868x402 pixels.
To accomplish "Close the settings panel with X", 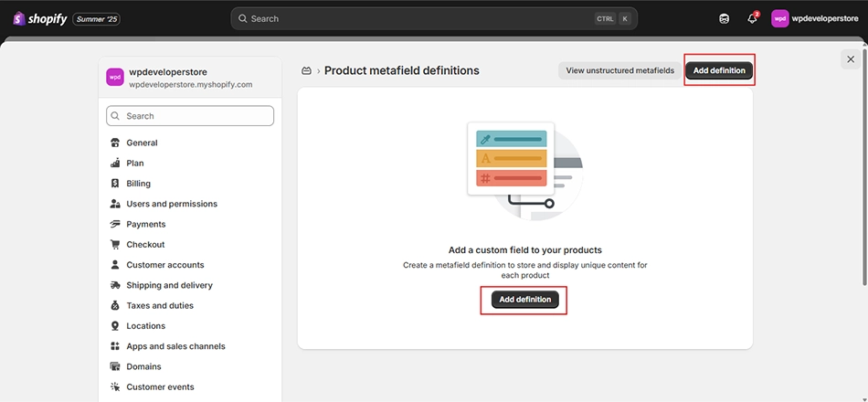I will click(851, 59).
